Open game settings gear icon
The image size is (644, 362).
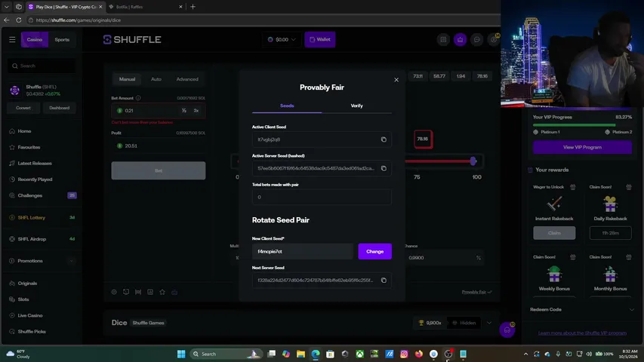coord(114,292)
